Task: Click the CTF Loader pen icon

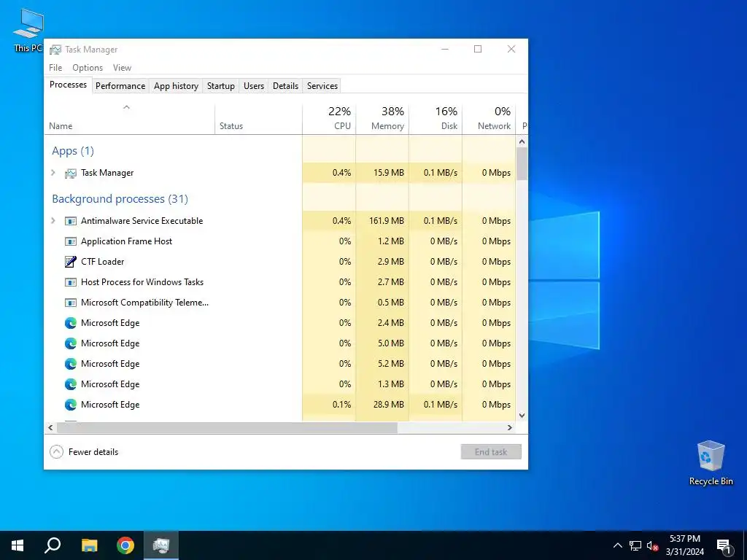Action: point(71,262)
